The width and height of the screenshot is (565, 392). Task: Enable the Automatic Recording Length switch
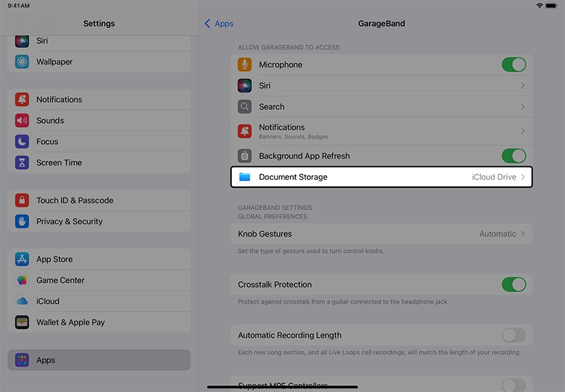click(x=514, y=335)
